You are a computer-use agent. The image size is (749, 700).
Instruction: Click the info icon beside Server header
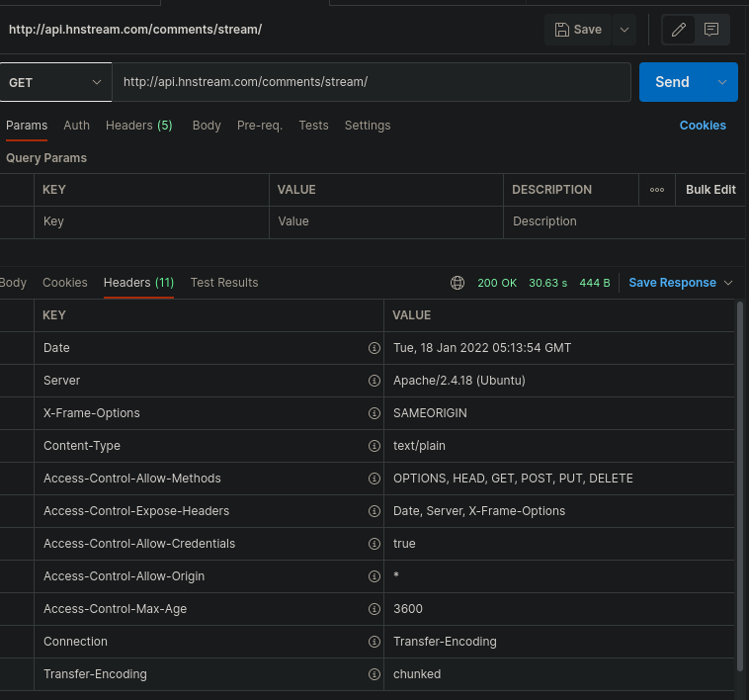[x=374, y=381]
